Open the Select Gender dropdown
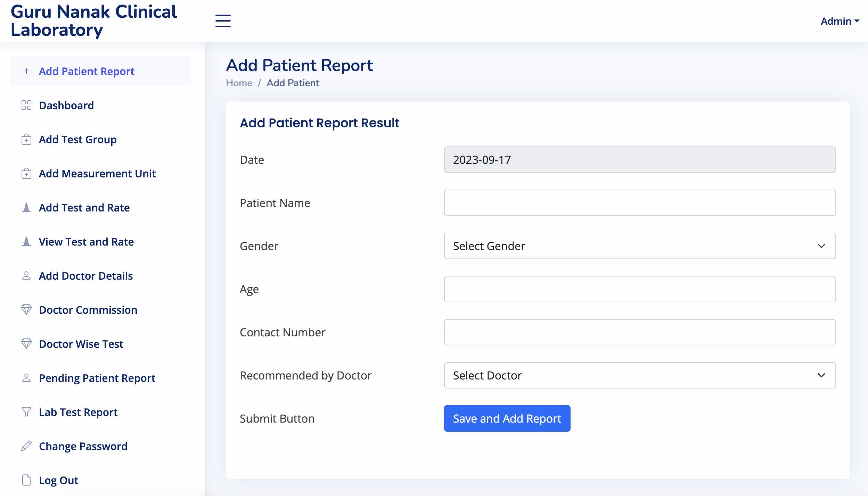 [x=639, y=246]
